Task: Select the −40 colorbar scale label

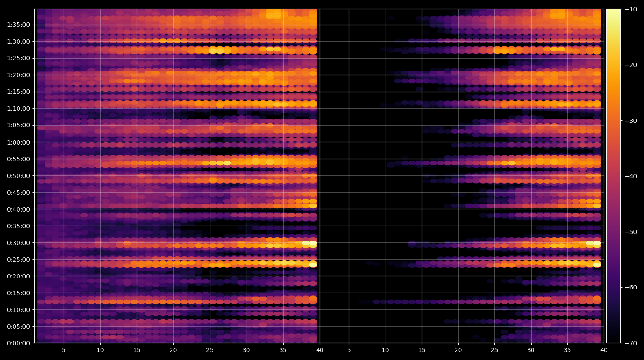Action: (631, 176)
